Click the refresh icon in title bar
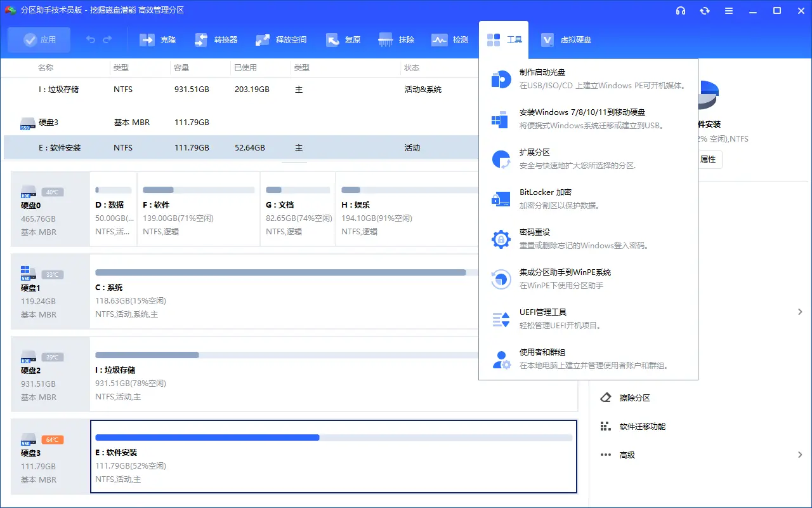Screen dimensions: 812x508 tap(705, 11)
